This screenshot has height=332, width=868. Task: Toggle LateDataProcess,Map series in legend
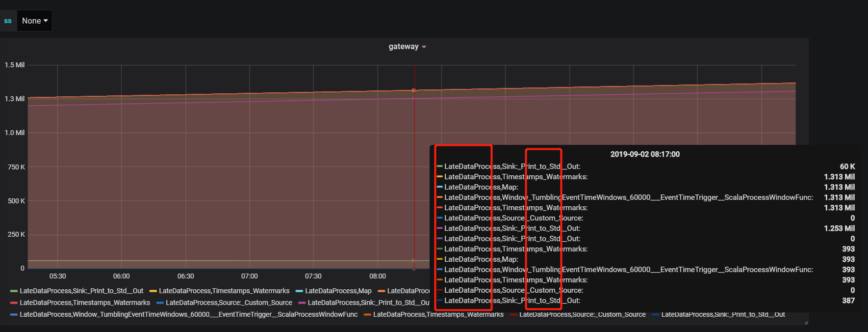338,291
